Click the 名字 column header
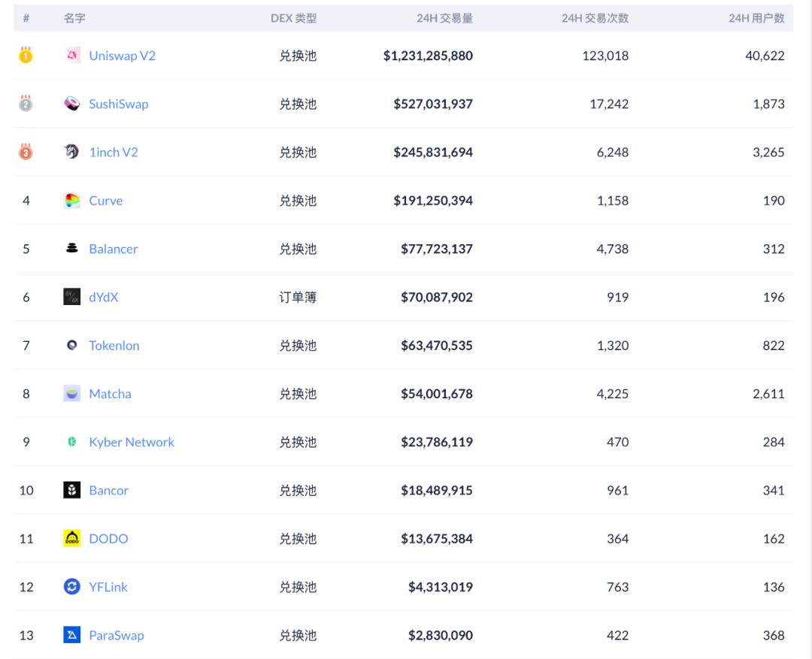The image size is (812, 659). (74, 18)
